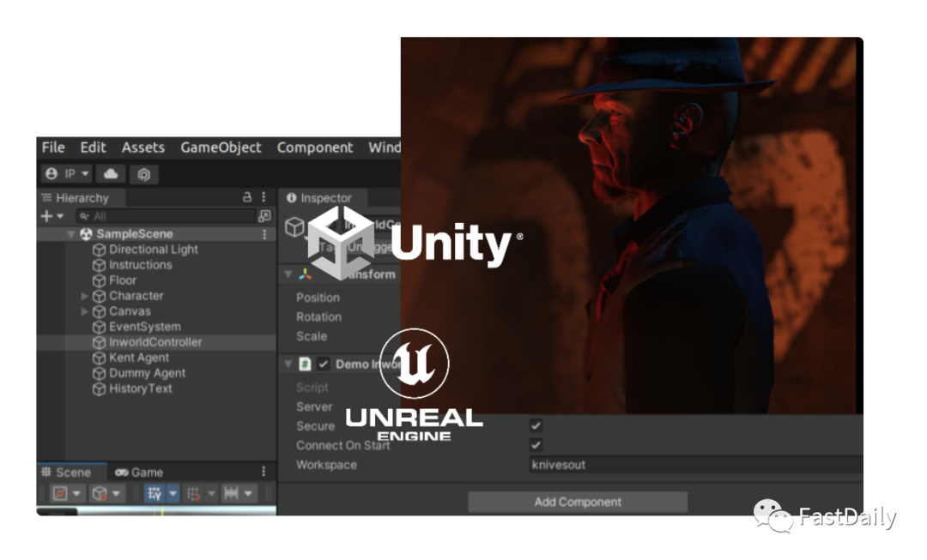Open SampleScene context menu dots
This screenshot has height=560, width=927.
264,234
